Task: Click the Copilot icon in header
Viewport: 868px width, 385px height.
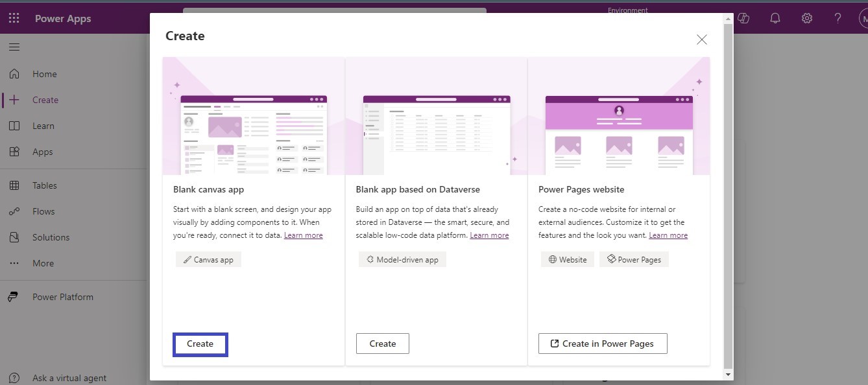Action: pyautogui.click(x=743, y=18)
